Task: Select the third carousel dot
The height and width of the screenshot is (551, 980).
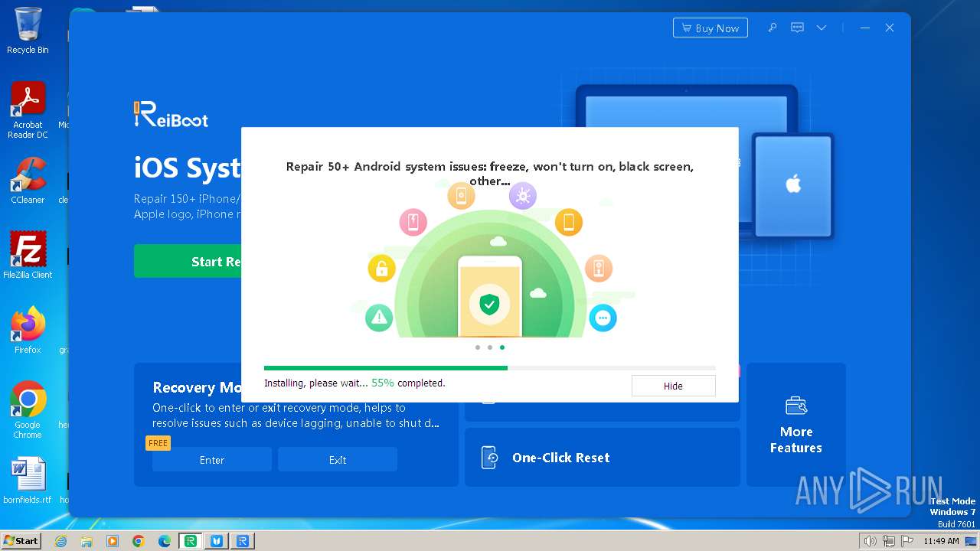Action: [x=502, y=347]
